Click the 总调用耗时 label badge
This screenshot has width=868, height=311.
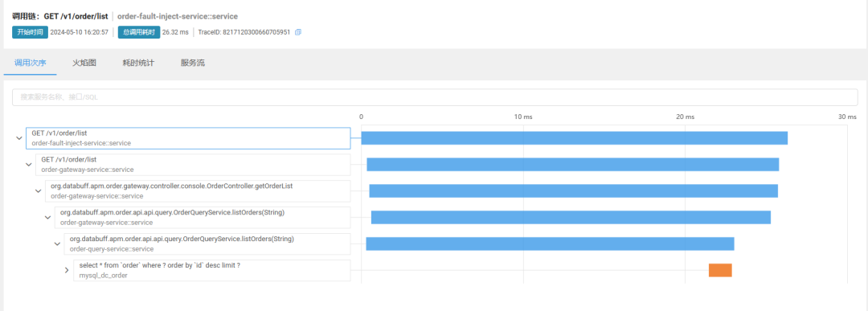click(x=139, y=32)
